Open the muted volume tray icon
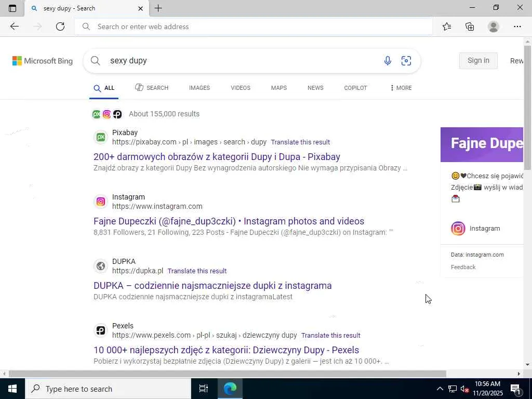The image size is (532, 399). pos(464,389)
